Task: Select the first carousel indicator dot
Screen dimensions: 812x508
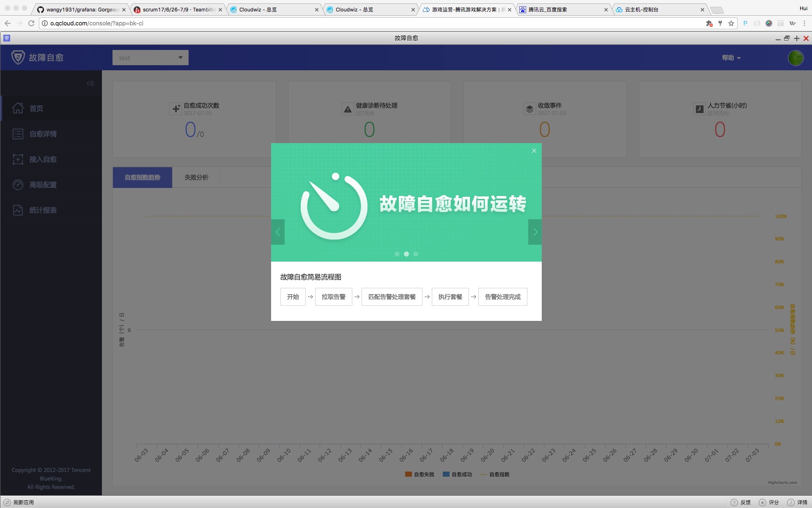Action: (397, 254)
